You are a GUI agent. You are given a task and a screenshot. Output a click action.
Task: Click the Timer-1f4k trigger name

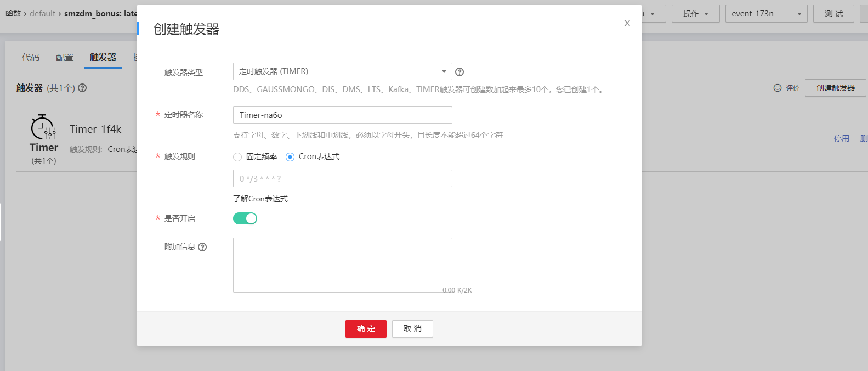[x=95, y=129]
